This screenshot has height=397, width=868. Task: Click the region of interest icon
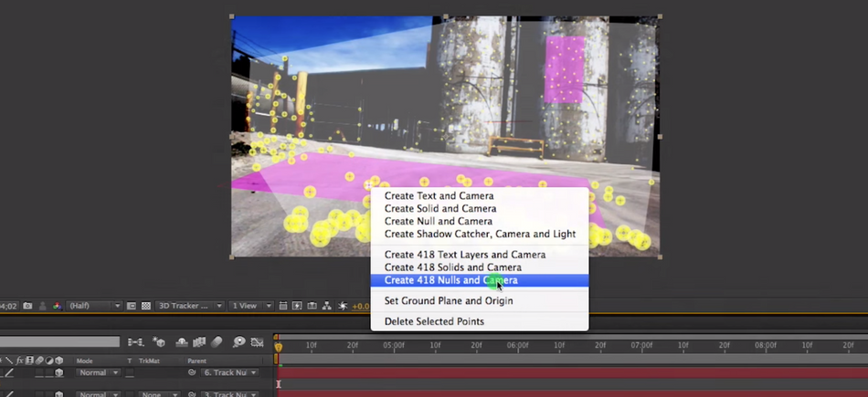pyautogui.click(x=132, y=306)
